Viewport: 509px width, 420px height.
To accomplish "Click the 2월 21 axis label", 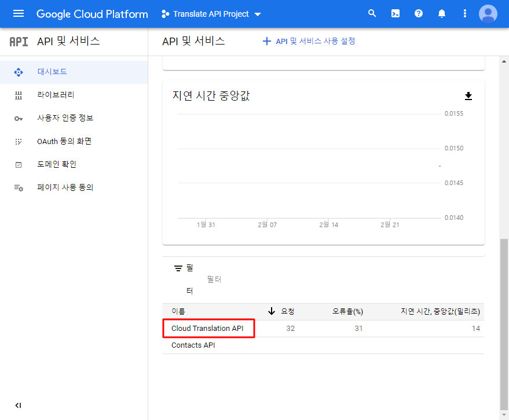I will [x=390, y=225].
